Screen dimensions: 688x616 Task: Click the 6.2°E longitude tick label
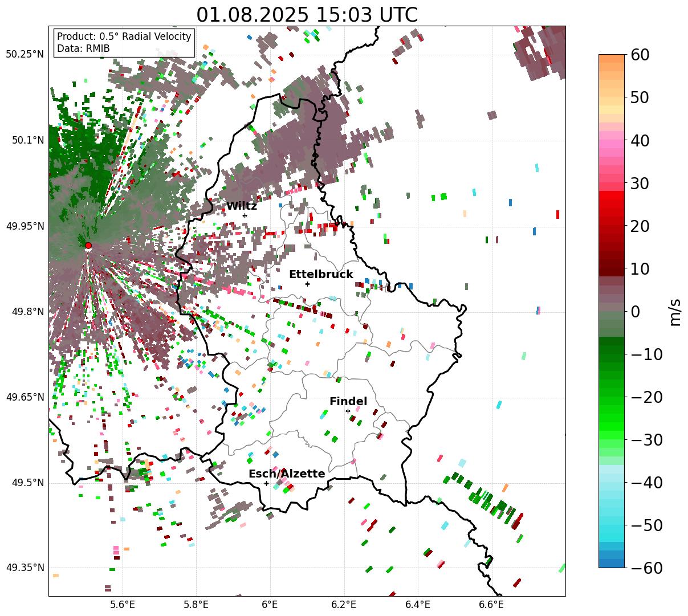pos(344,605)
